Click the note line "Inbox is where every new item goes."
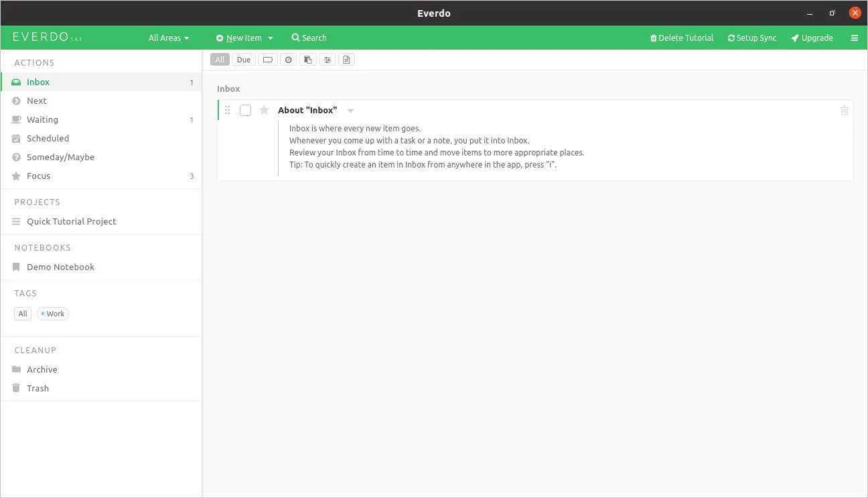868x498 pixels. click(x=355, y=128)
